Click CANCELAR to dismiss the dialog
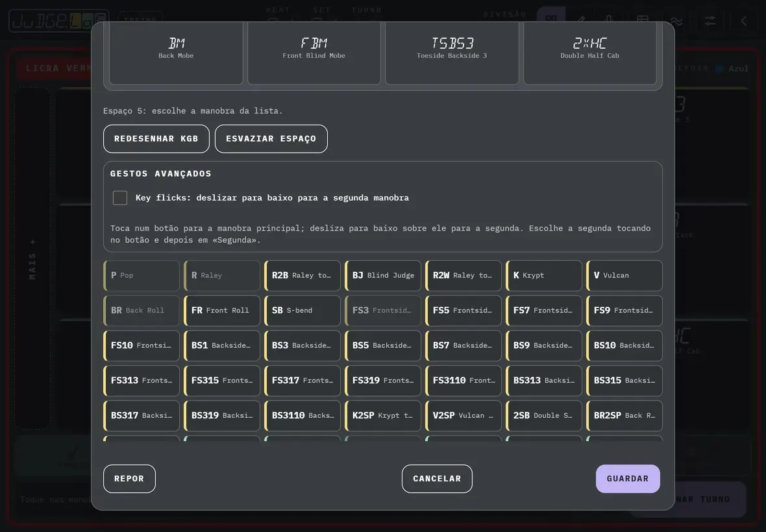 (x=438, y=479)
